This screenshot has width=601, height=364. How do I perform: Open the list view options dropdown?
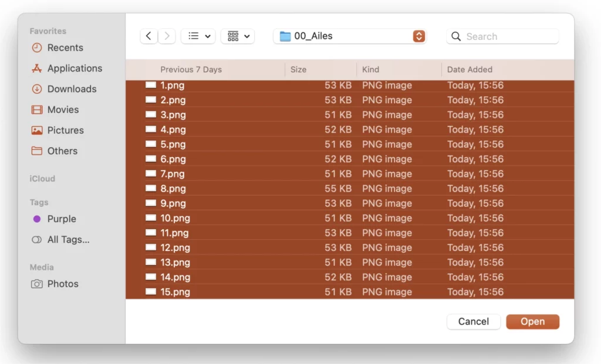coord(198,36)
